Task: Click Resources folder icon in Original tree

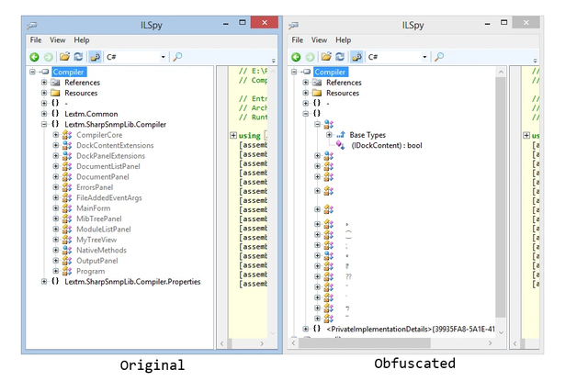Action: [55, 93]
